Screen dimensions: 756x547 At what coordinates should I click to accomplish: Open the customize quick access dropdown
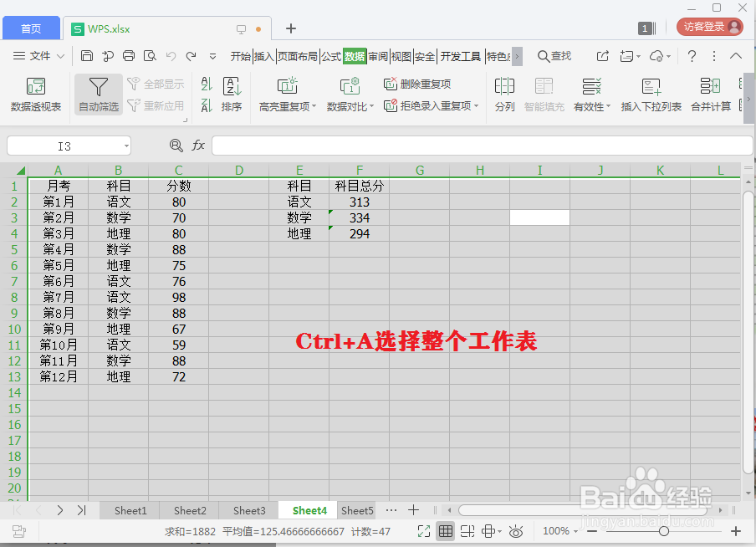212,56
